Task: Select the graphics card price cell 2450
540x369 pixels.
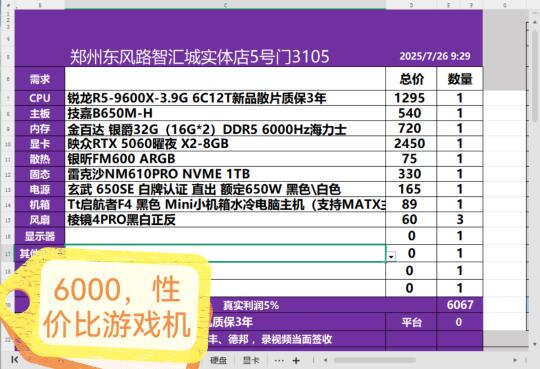Action: (x=411, y=144)
